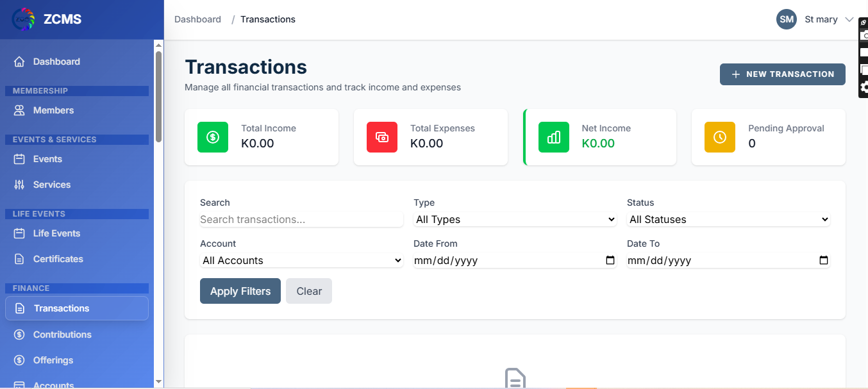Image resolution: width=868 pixels, height=389 pixels.
Task: Click the New Transaction button
Action: pos(782,74)
